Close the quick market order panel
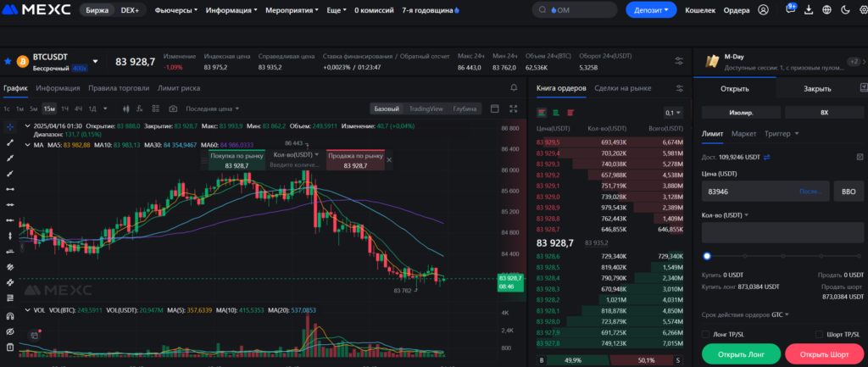868x367 pixels. tap(389, 159)
